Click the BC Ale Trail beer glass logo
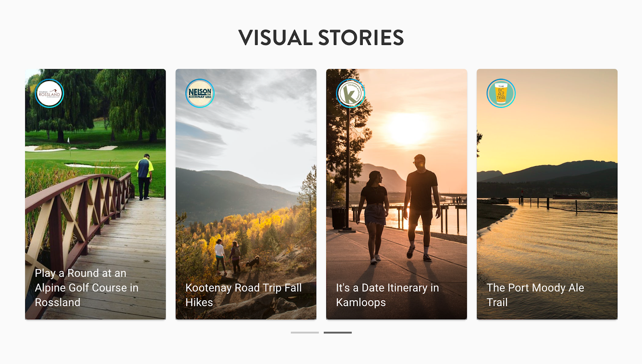This screenshot has height=364, width=642. (x=501, y=94)
